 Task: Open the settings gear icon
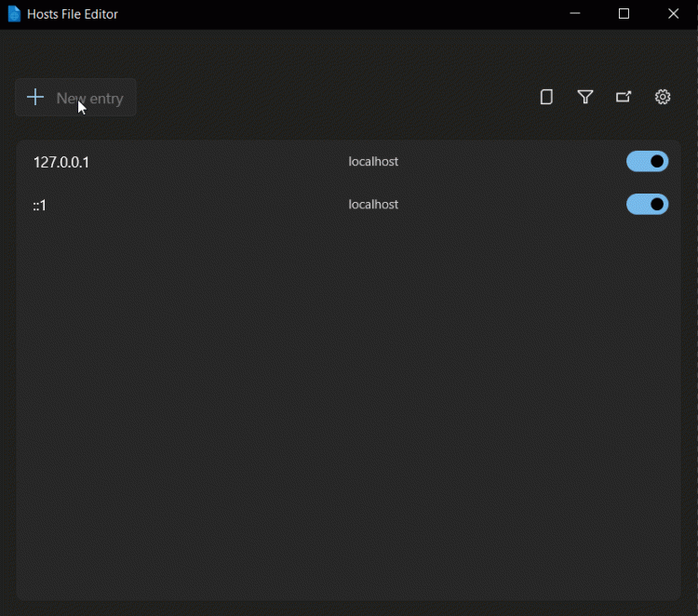point(663,97)
